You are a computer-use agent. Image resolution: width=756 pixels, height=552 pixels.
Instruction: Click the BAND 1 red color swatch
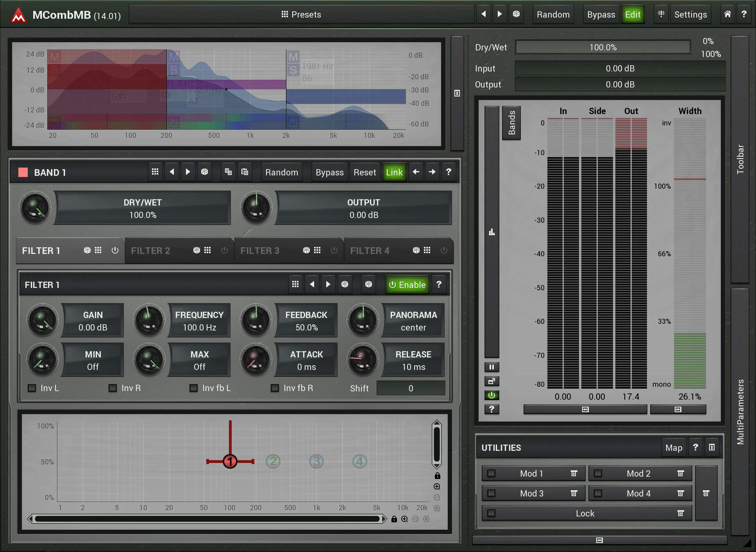(23, 172)
